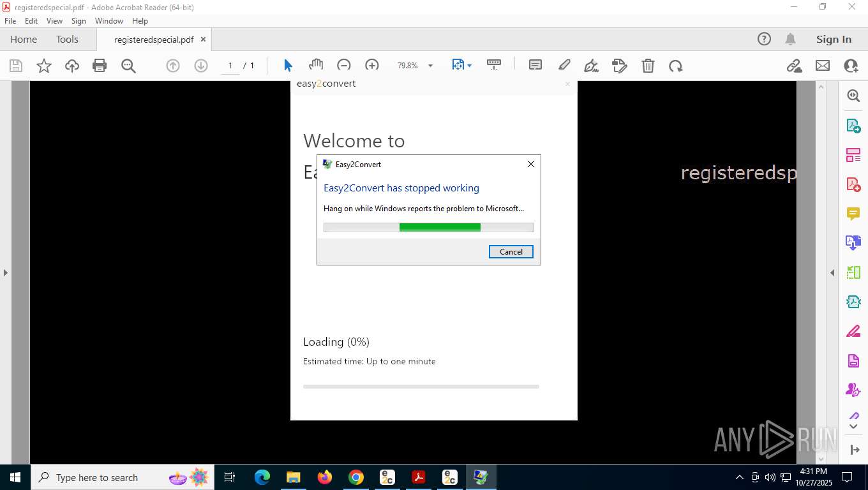Viewport: 868px width, 490px height.
Task: Open the Redact pink pen sidebar tool
Action: [853, 331]
